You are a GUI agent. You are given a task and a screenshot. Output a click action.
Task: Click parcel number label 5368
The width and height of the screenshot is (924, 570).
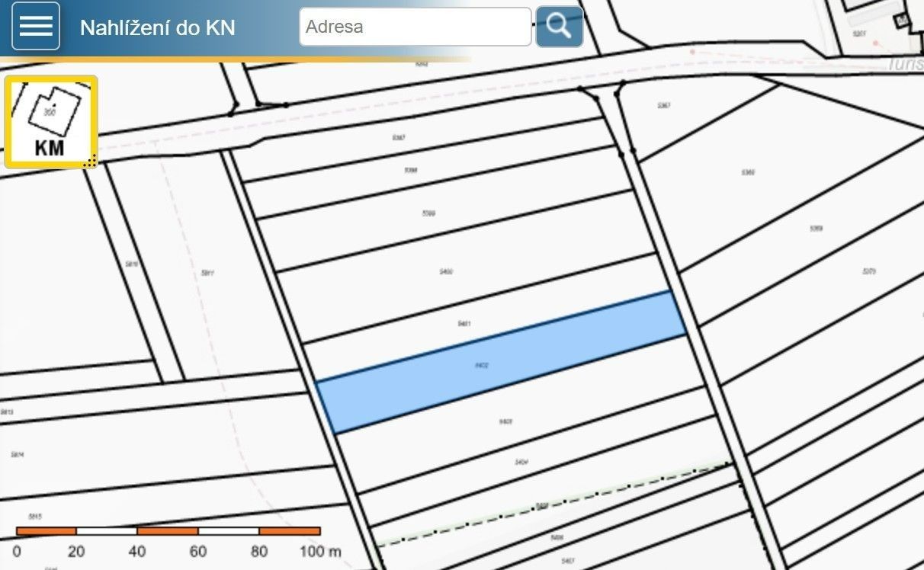pyautogui.click(x=749, y=172)
